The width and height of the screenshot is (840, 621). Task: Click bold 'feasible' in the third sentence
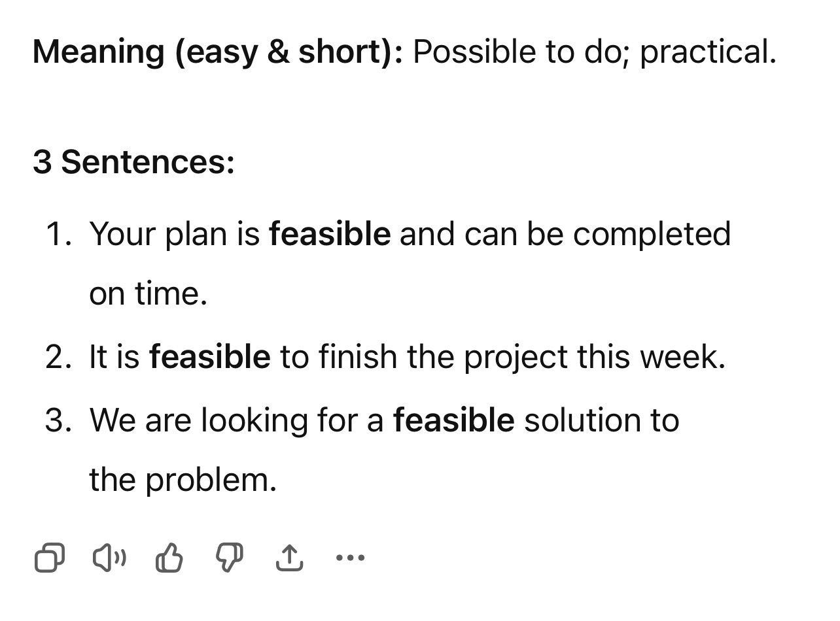pyautogui.click(x=454, y=420)
